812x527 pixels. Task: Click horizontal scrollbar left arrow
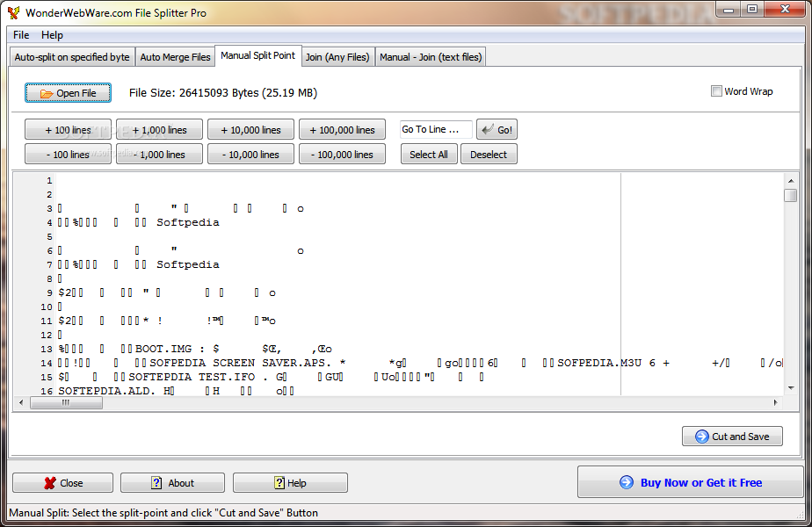[21, 402]
